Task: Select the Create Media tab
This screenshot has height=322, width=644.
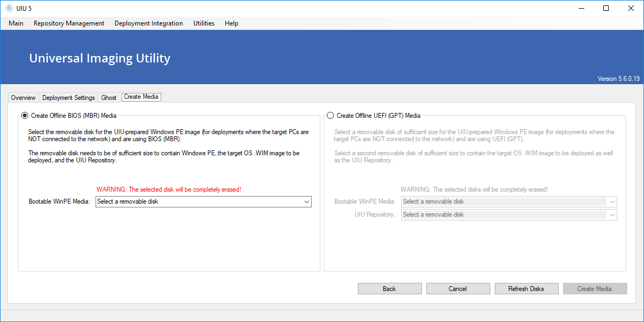Action: click(x=142, y=97)
